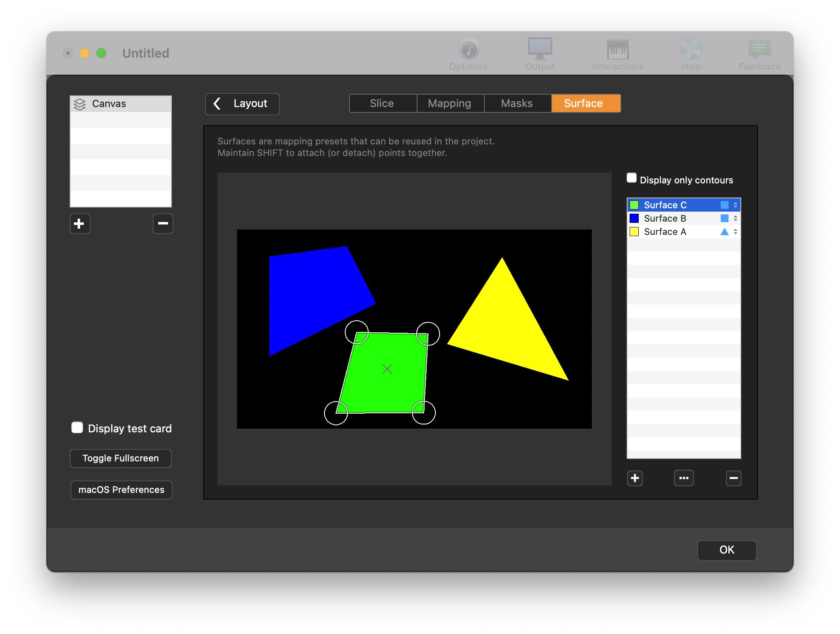Enable Display only contours checkbox
This screenshot has height=634, width=840.
tap(632, 178)
